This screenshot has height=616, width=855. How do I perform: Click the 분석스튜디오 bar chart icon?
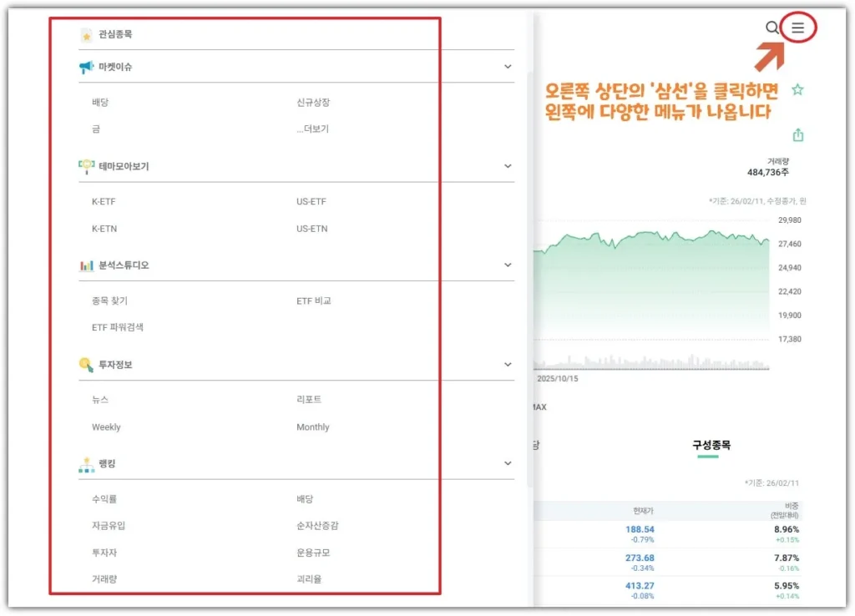pos(86,265)
